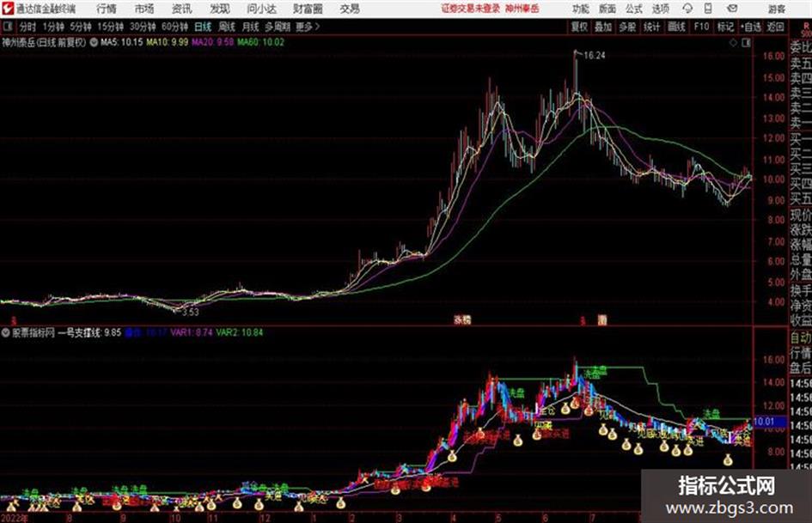Open sub-chart indicator settings circle icon
This screenshot has height=523, width=812.
pos(6,332)
